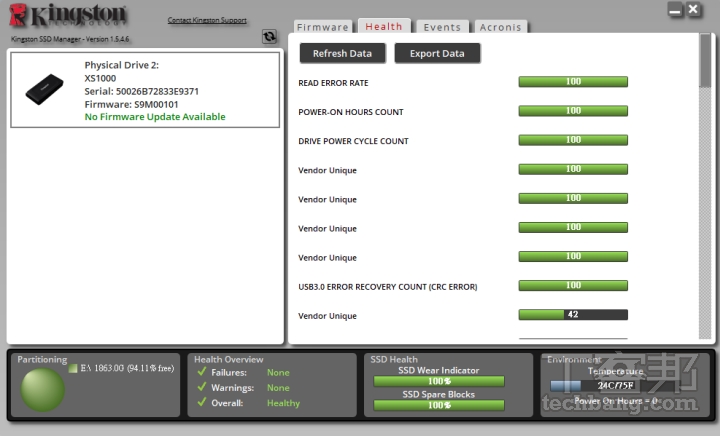Screen dimensions: 720x436
Task: Open the Contact Kingston Support link
Action: 207,20
